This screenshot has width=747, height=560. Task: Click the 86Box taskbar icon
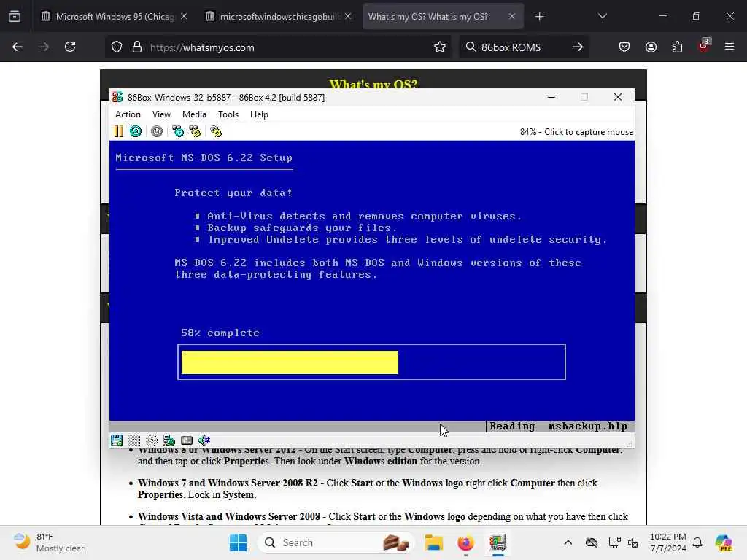[x=498, y=542]
